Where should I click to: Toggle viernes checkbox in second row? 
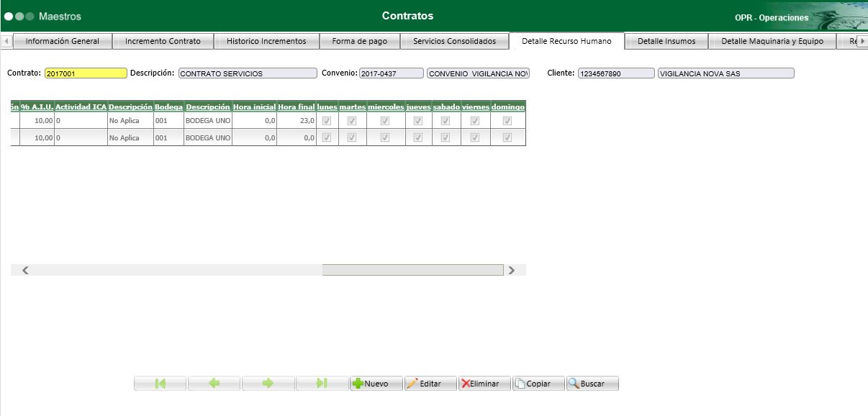tap(475, 137)
